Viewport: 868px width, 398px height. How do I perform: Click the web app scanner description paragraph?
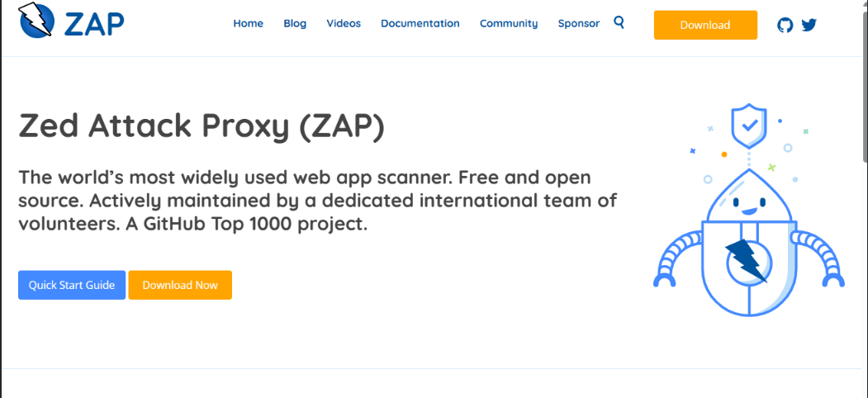pos(317,201)
